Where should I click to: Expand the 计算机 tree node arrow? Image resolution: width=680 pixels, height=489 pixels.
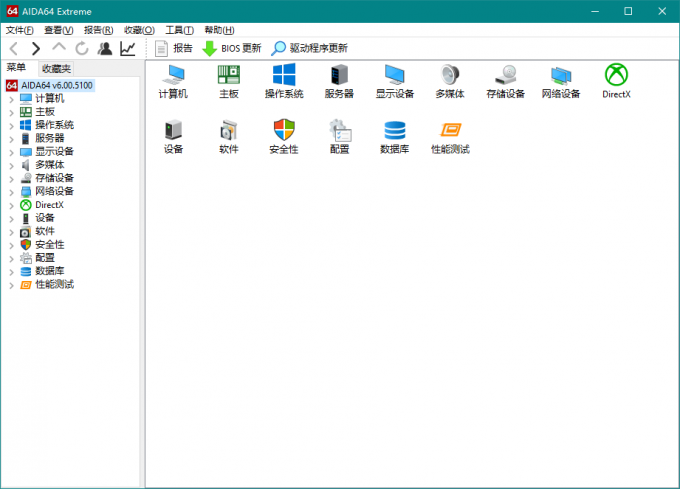(x=11, y=99)
